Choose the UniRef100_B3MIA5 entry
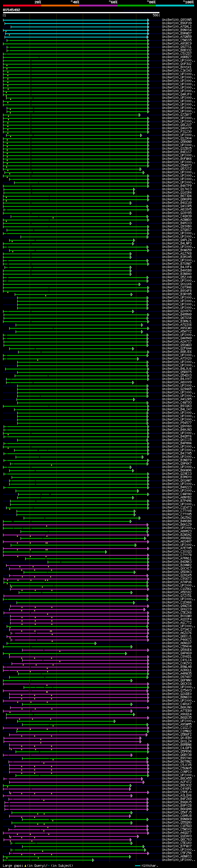This screenshot has width=197, height=868. point(177,257)
